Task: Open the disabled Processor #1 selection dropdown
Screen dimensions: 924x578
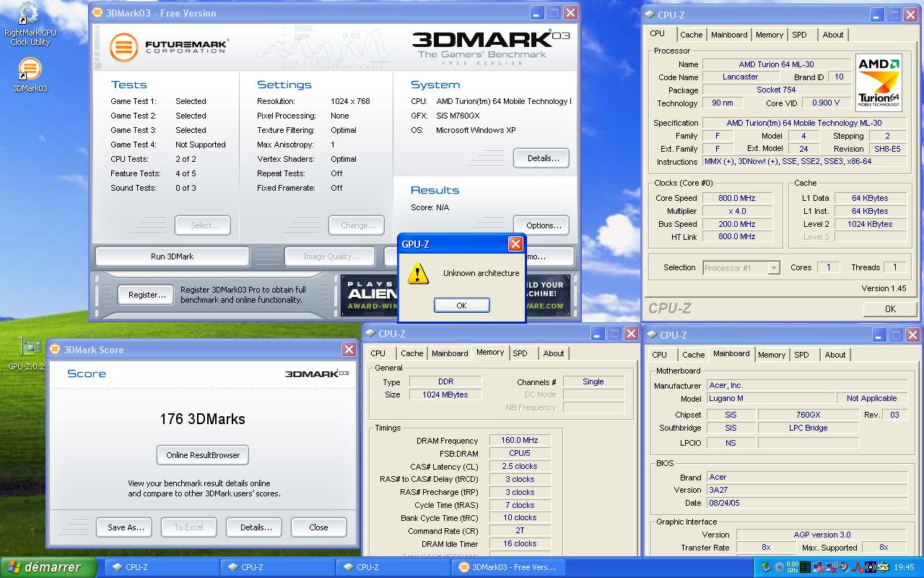Action: click(741, 268)
